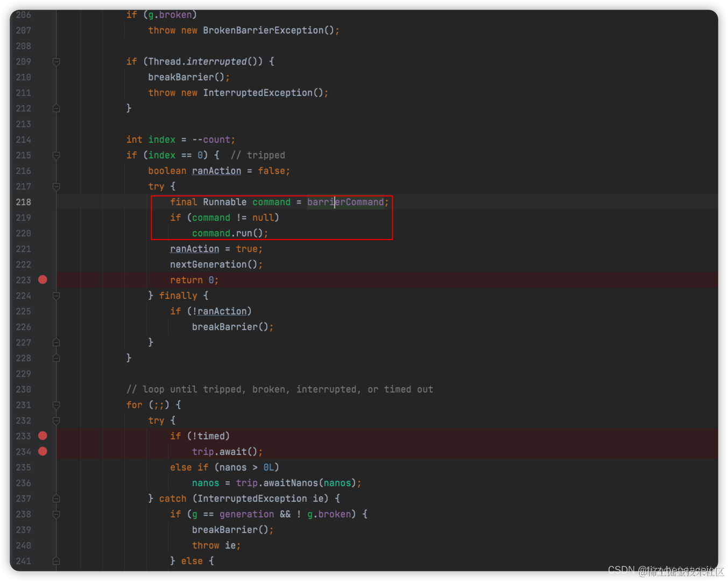This screenshot has width=728, height=581.
Task: Click 'return 0;' statement on line 223
Action: pyautogui.click(x=194, y=280)
